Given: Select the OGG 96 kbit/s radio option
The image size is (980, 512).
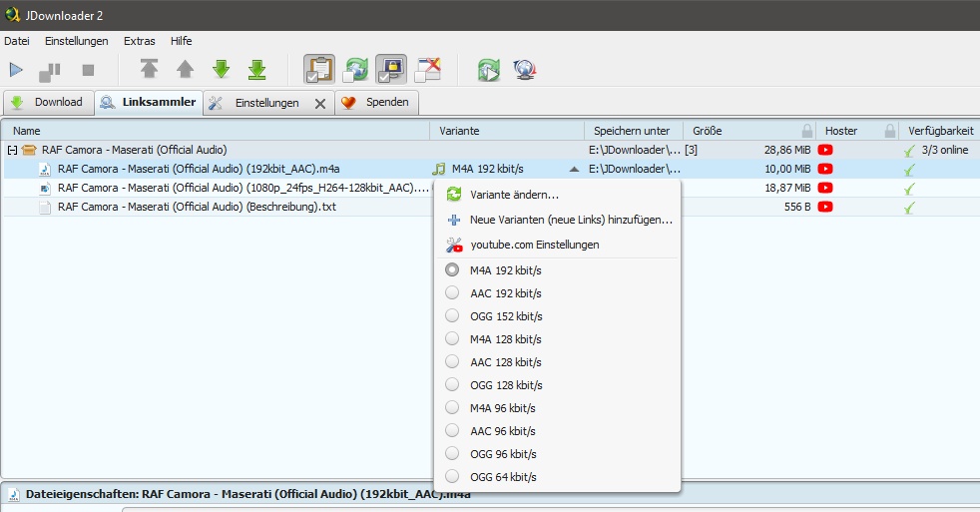Looking at the screenshot, I should (x=452, y=453).
